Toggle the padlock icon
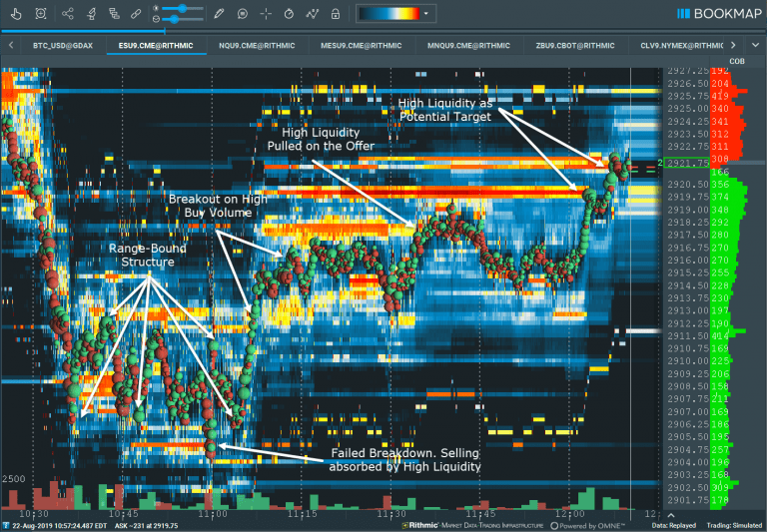767x532 pixels. click(x=336, y=14)
